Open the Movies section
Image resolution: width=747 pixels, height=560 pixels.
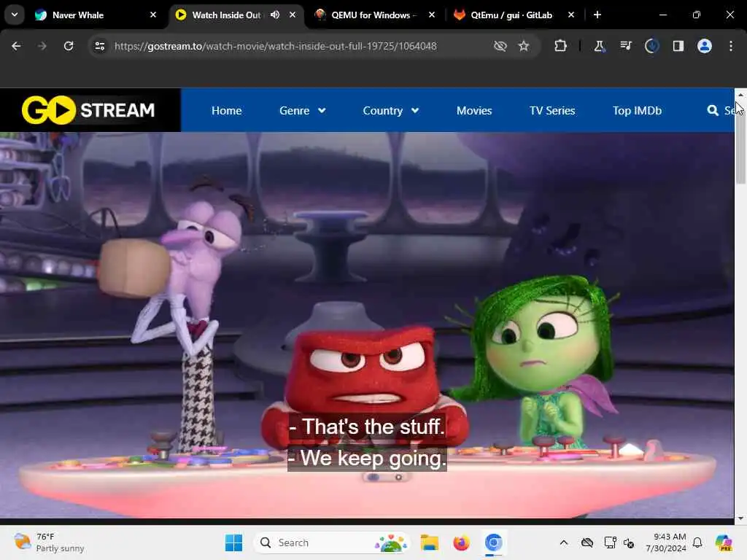pos(474,111)
